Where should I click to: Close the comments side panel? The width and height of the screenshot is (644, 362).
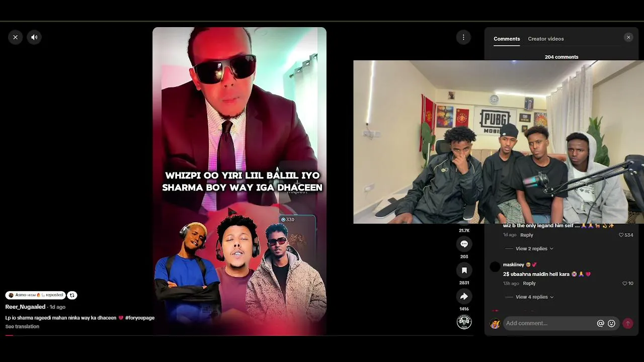click(x=628, y=37)
